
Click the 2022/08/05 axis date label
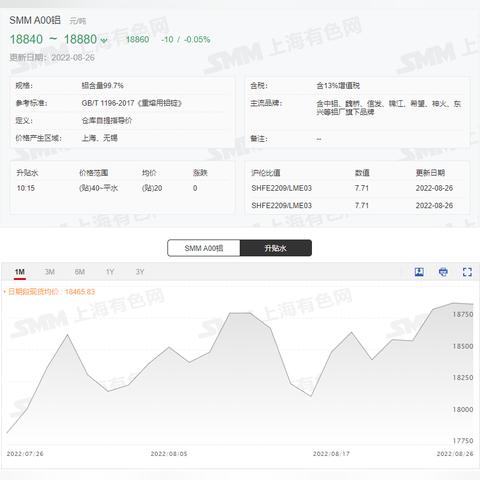click(169, 454)
